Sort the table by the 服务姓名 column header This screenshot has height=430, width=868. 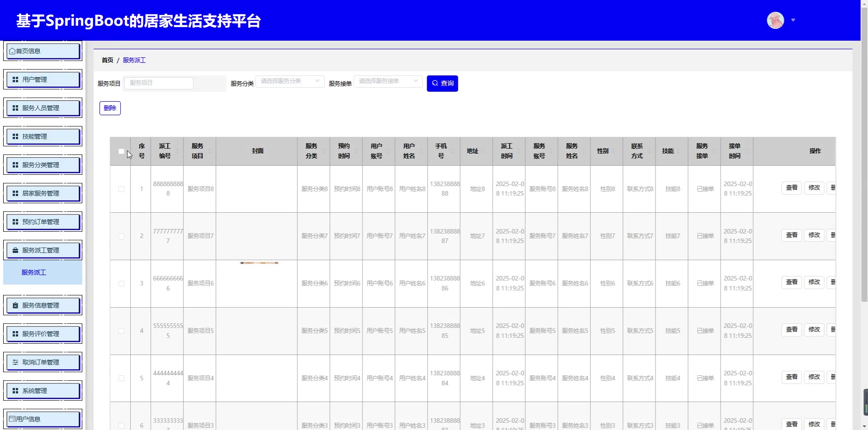coord(574,151)
